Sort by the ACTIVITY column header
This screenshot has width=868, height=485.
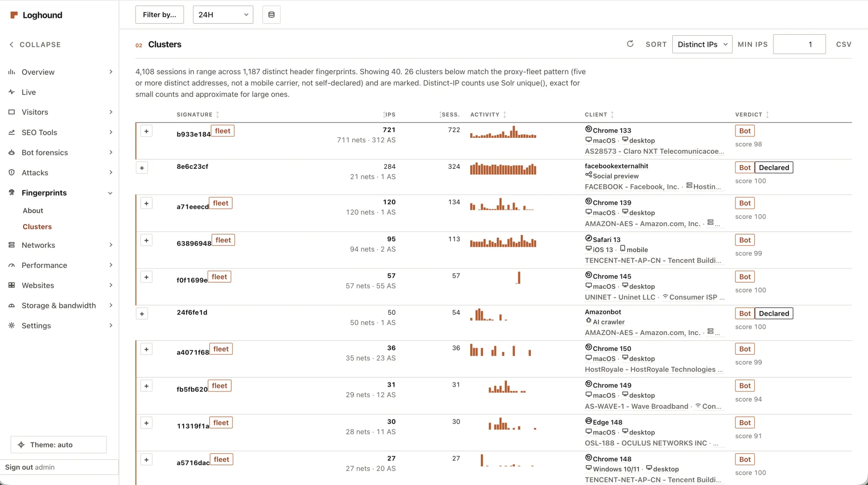click(488, 115)
